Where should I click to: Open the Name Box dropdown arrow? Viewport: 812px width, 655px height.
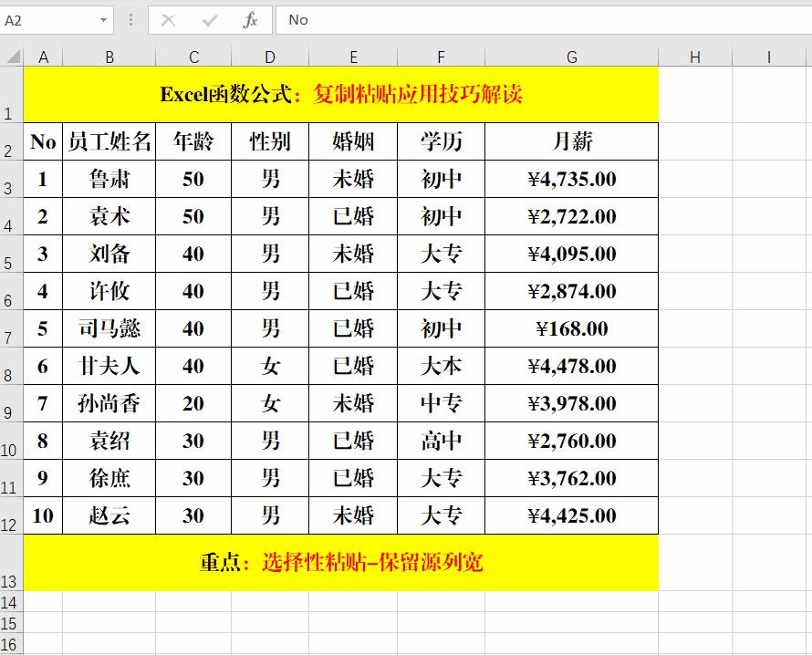point(103,19)
